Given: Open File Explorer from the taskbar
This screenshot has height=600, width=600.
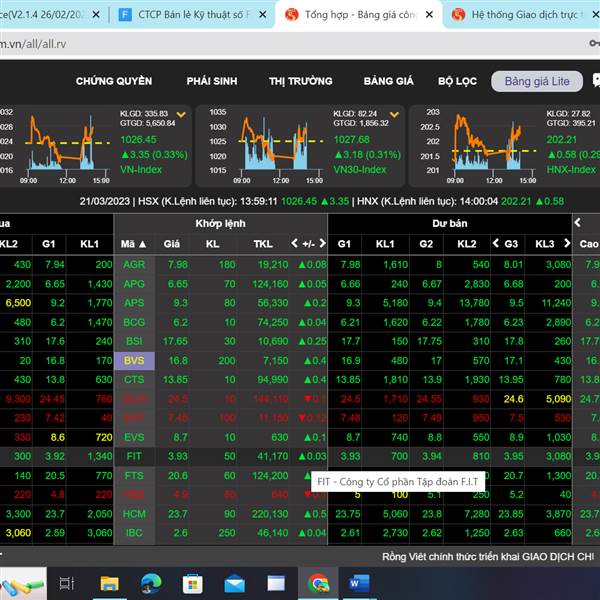Looking at the screenshot, I should 109,582.
